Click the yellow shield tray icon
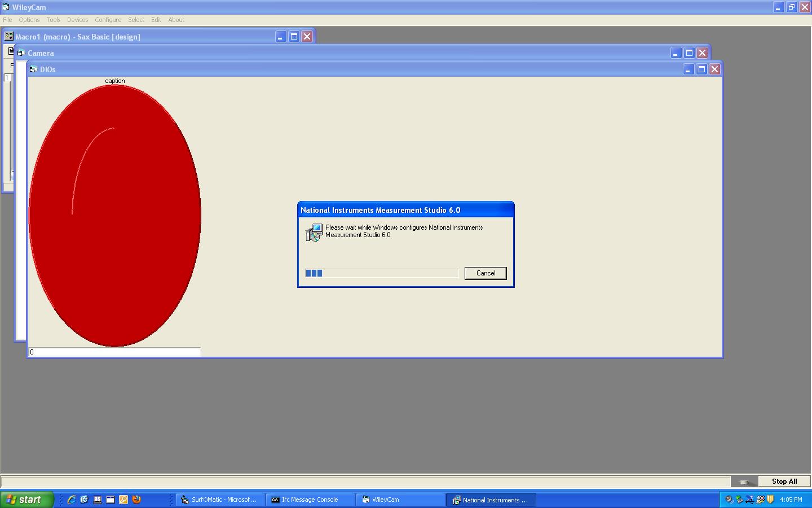 pyautogui.click(x=770, y=500)
